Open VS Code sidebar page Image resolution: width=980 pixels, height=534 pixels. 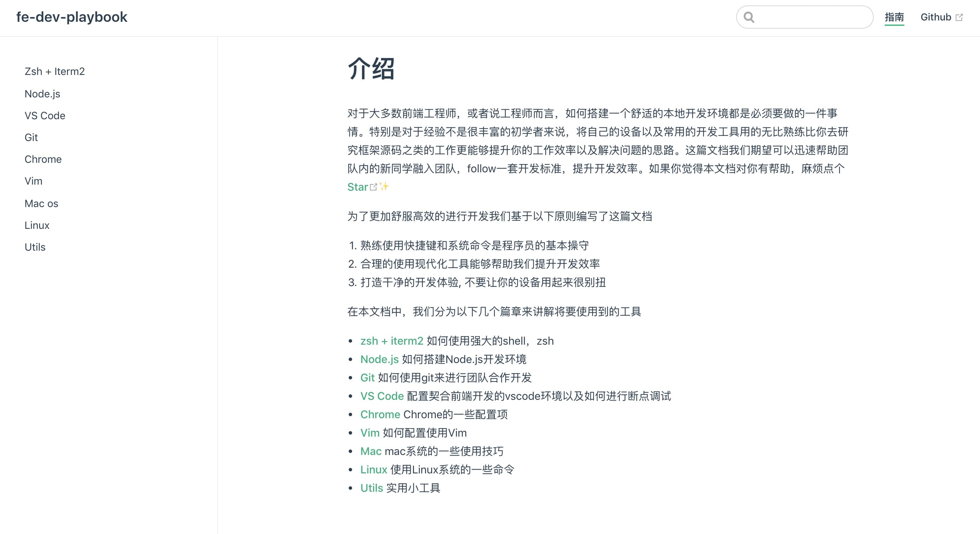point(45,116)
